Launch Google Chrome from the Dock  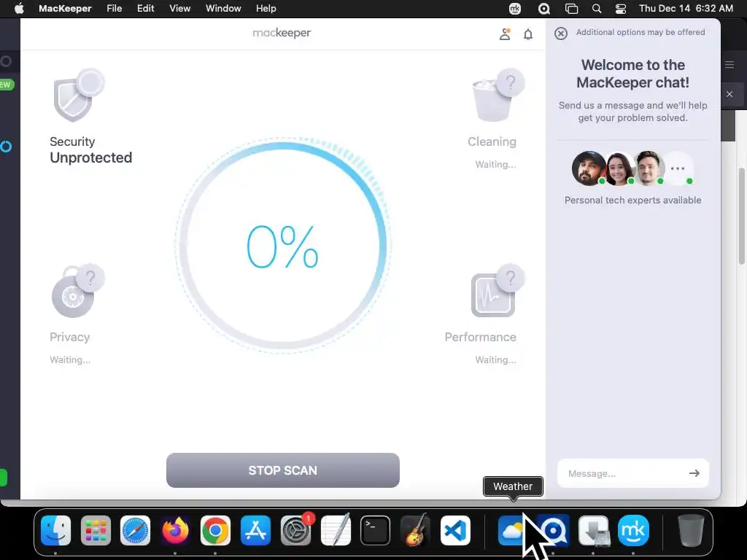(215, 530)
